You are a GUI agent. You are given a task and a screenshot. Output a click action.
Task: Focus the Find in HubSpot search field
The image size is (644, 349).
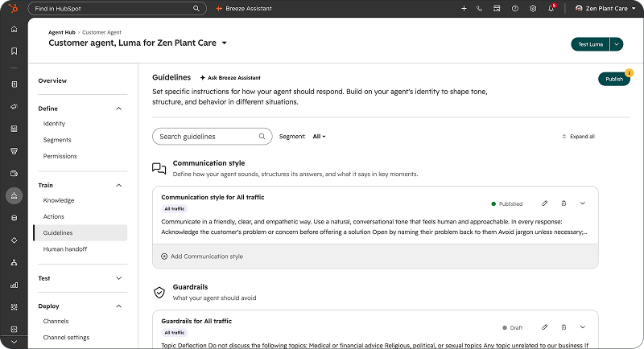(x=117, y=8)
